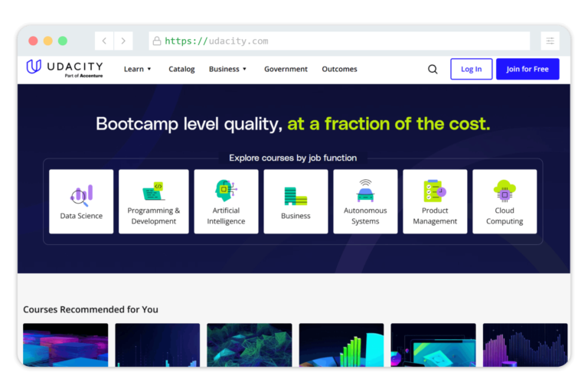The image size is (588, 392).
Task: Select the Product Management label
Action: 435,216
